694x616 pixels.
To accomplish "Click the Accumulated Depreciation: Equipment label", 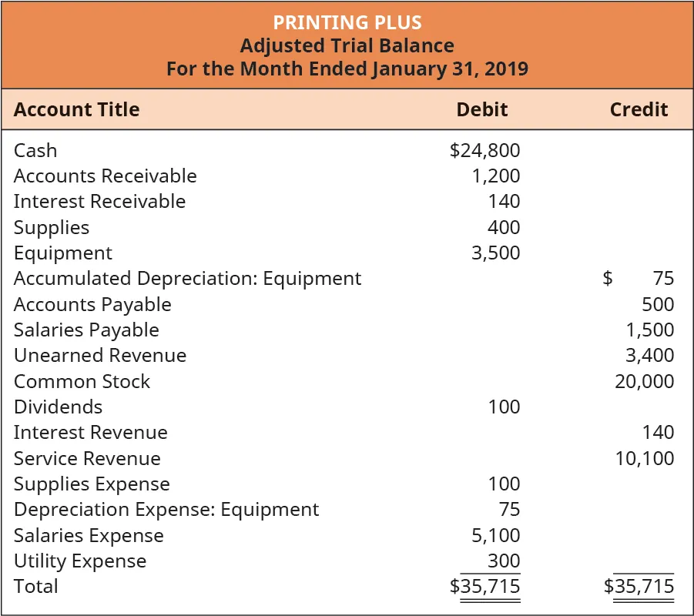I will tap(187, 278).
